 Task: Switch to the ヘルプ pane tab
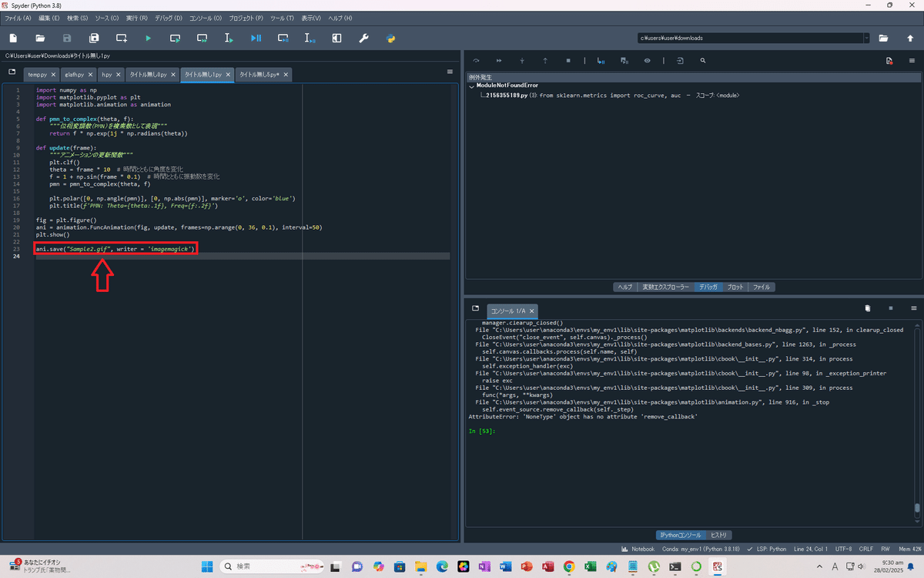(624, 287)
